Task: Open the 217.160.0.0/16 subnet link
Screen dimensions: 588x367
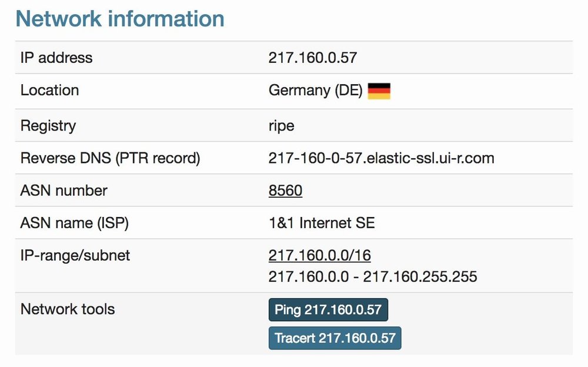Action: [319, 255]
